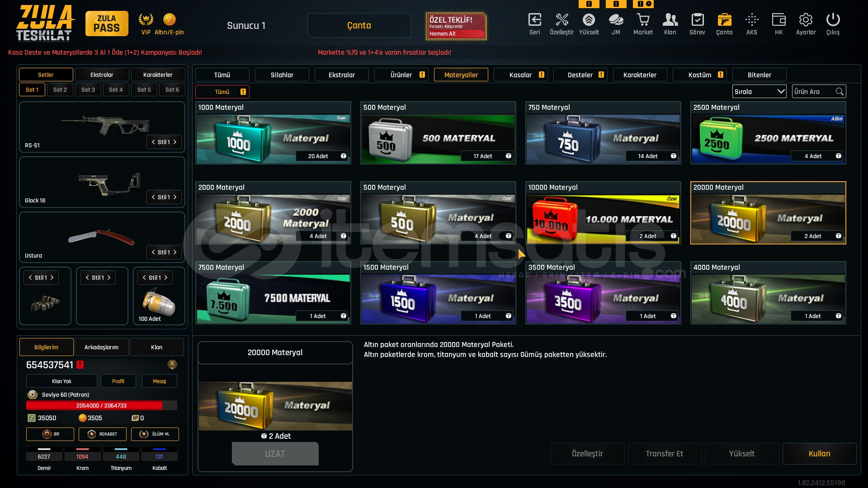Image resolution: width=868 pixels, height=488 pixels.
Task: Click the magnifier icon in Ürün Ara
Action: [x=840, y=92]
